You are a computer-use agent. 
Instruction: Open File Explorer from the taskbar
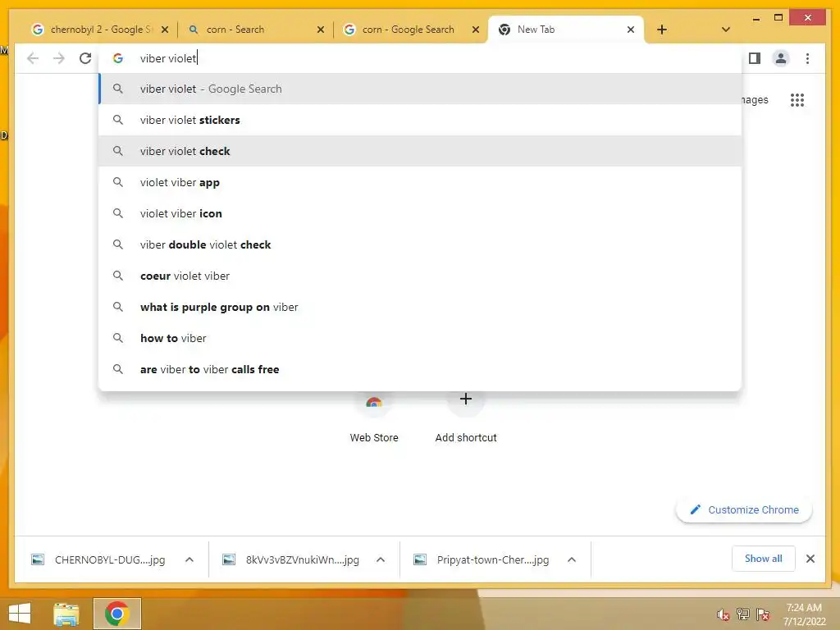(x=66, y=614)
